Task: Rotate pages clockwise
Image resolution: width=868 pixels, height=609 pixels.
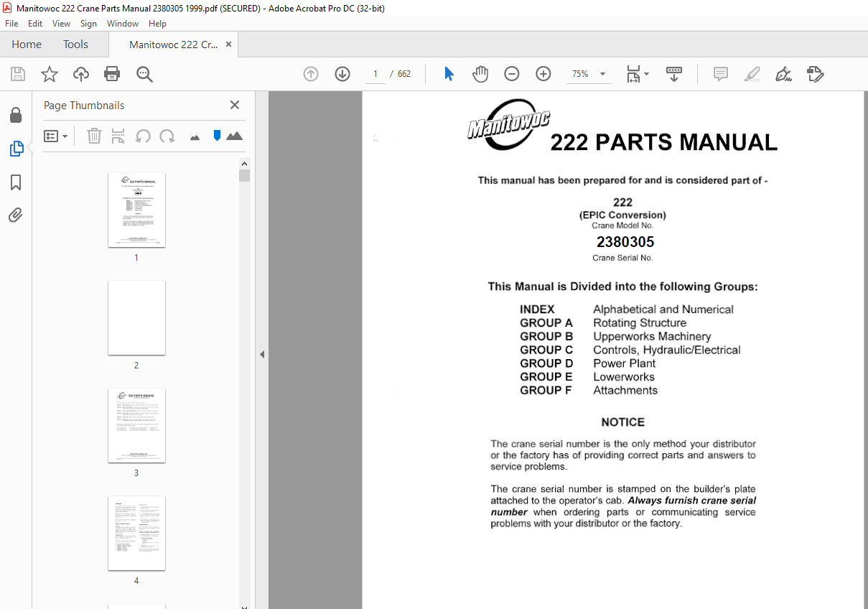Action: 167,136
